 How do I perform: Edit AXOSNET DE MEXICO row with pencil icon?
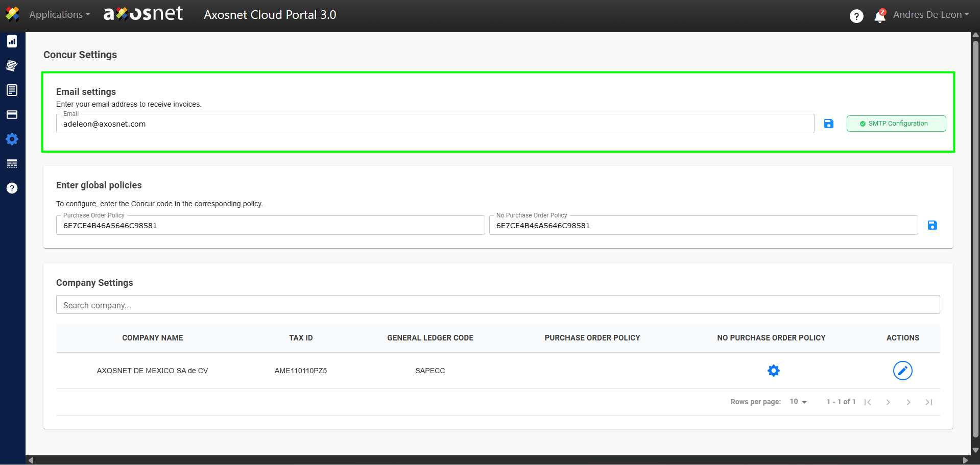click(903, 371)
